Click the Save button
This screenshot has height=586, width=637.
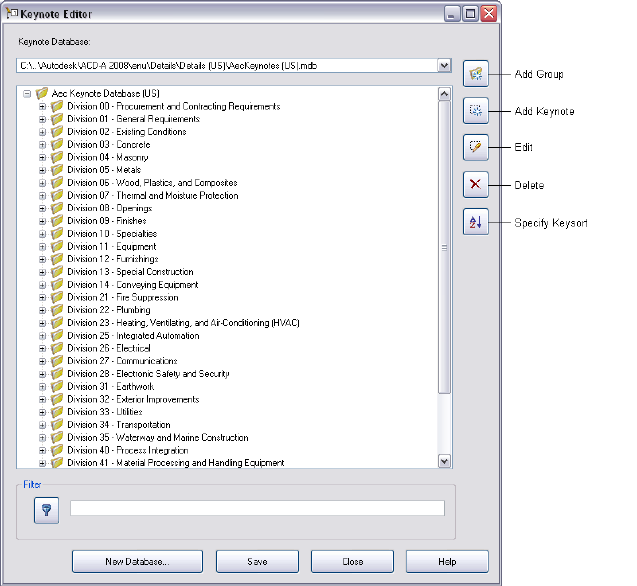257,562
